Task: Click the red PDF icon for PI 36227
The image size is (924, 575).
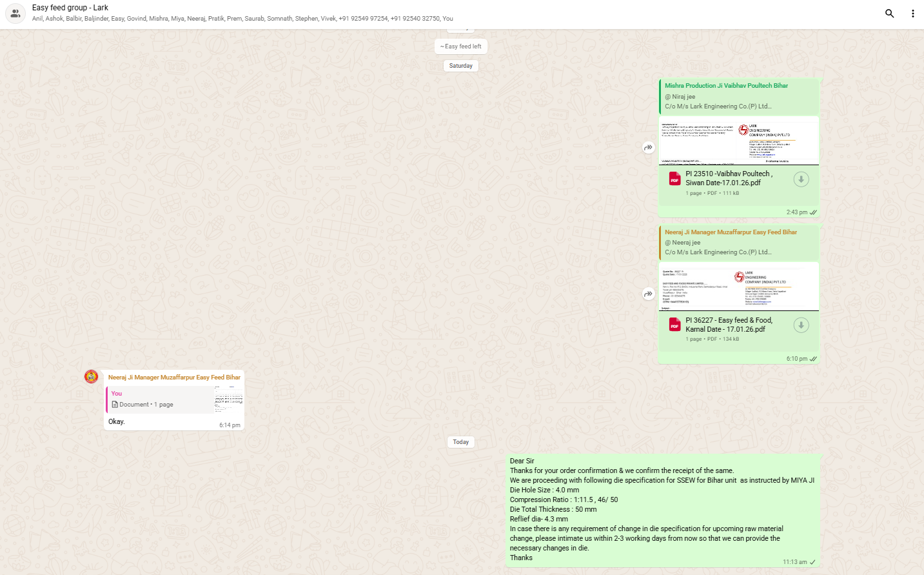Action: pyautogui.click(x=674, y=325)
